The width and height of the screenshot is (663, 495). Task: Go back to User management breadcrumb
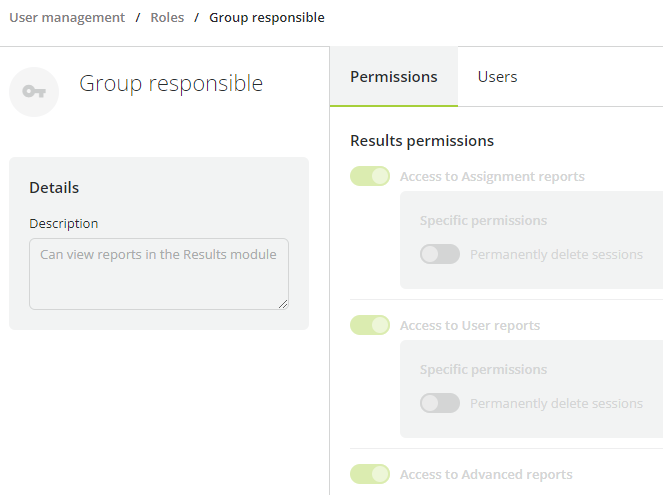(67, 17)
